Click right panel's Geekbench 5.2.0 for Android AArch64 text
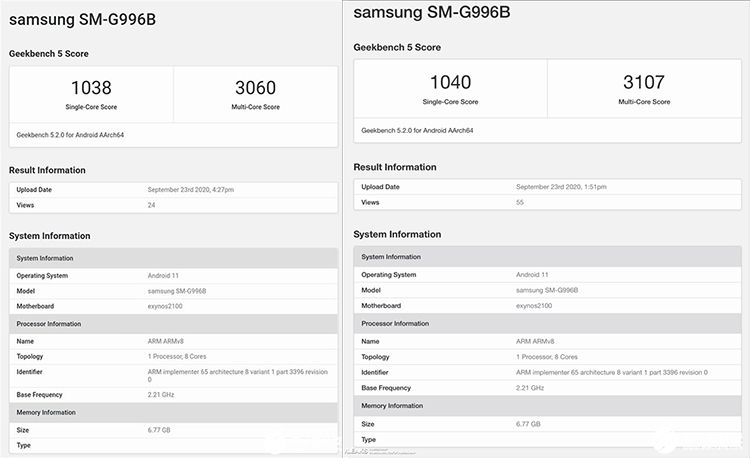Screen dimensions: 750x458 coord(417,131)
